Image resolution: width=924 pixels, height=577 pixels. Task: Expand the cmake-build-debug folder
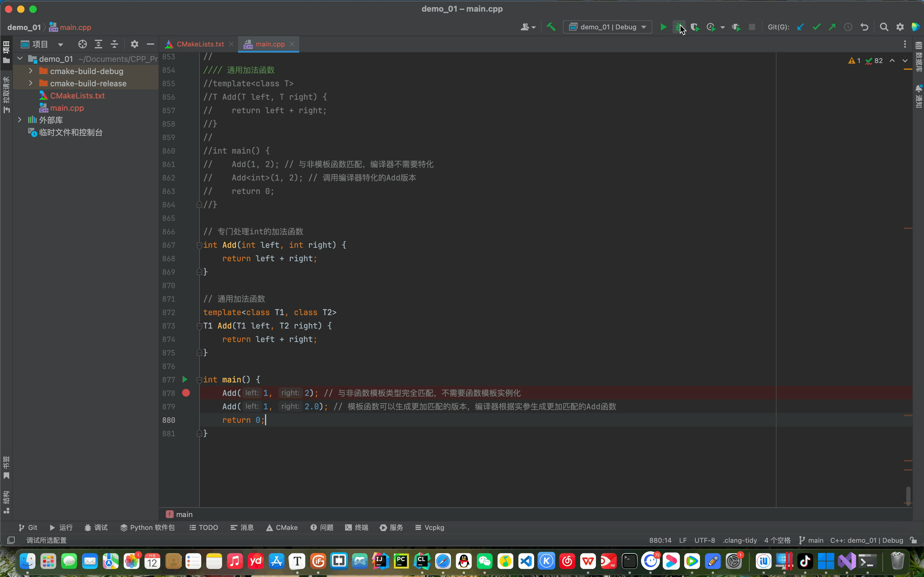tap(31, 71)
